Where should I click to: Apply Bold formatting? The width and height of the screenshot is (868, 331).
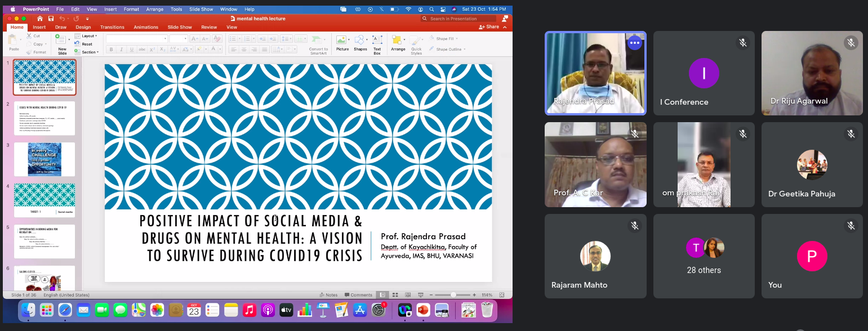[112, 50]
